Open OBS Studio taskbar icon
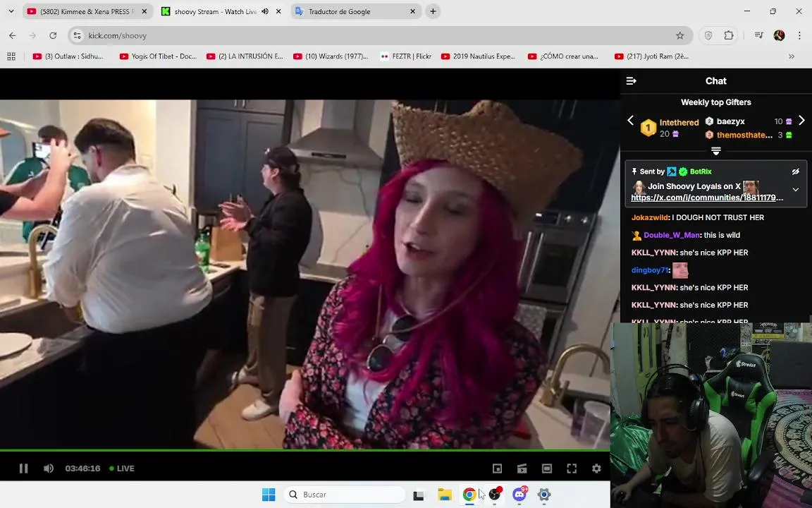 pyautogui.click(x=495, y=495)
